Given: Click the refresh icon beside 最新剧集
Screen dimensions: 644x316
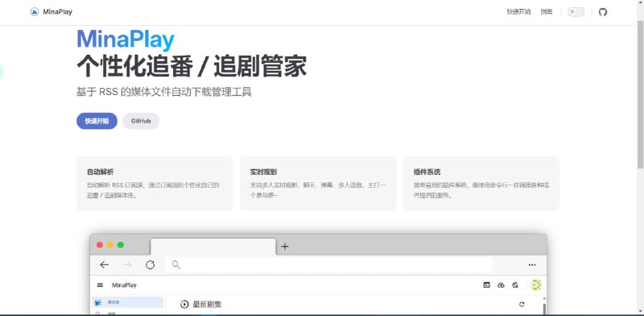Looking at the screenshot, I should point(522,305).
